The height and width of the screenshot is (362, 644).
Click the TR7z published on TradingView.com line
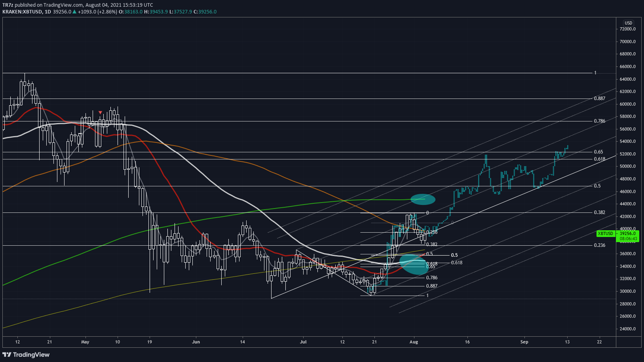pyautogui.click(x=78, y=5)
